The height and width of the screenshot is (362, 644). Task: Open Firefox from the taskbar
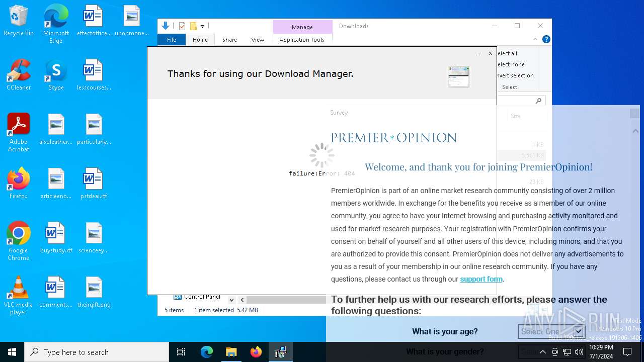coord(256,352)
